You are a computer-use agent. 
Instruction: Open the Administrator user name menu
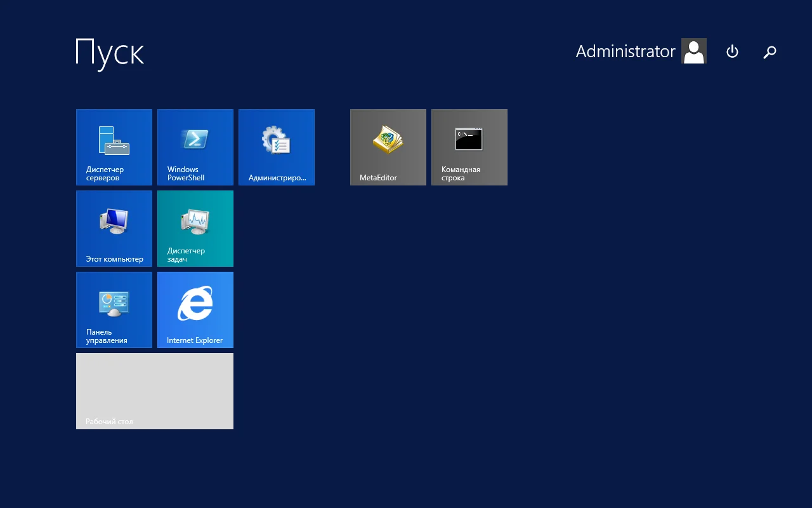click(625, 51)
